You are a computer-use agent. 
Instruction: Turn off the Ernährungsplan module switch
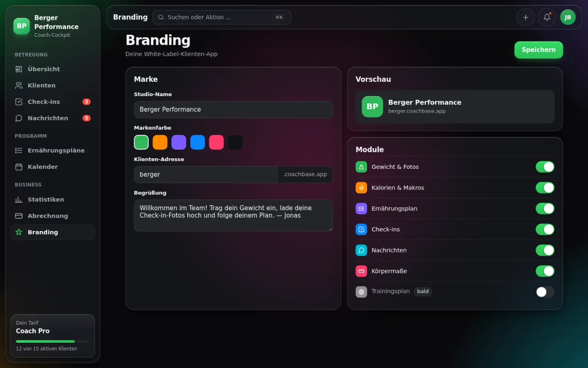[x=545, y=208]
